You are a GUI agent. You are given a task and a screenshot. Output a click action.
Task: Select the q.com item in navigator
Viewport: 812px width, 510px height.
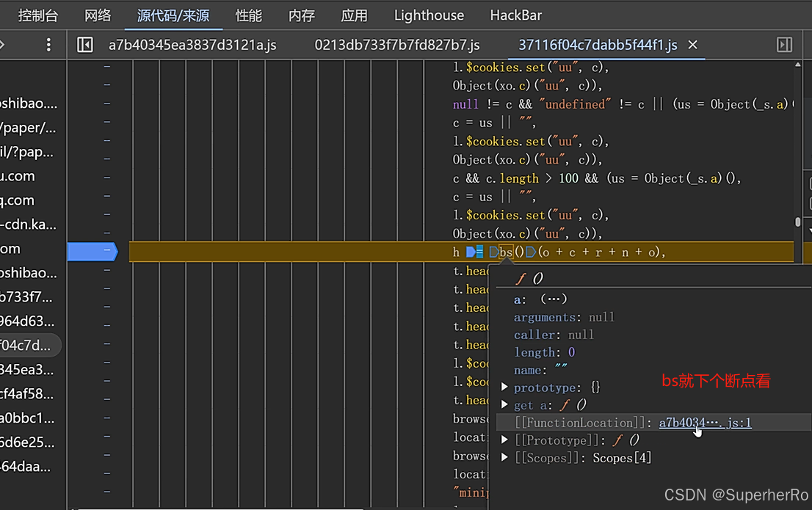[x=17, y=200]
